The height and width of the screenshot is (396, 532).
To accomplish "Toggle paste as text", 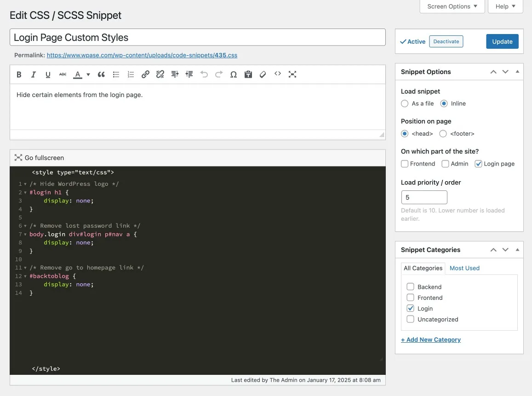I will [248, 75].
